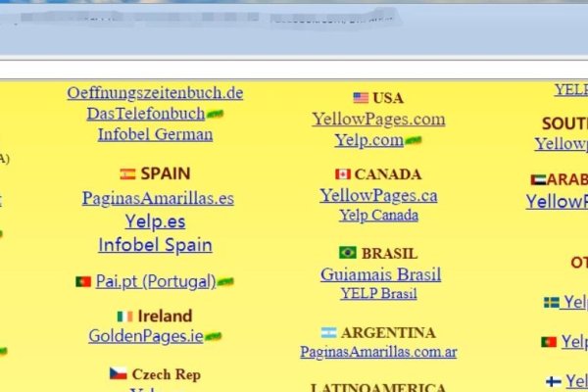
Task: Click the Spain flag icon
Action: [x=127, y=174]
